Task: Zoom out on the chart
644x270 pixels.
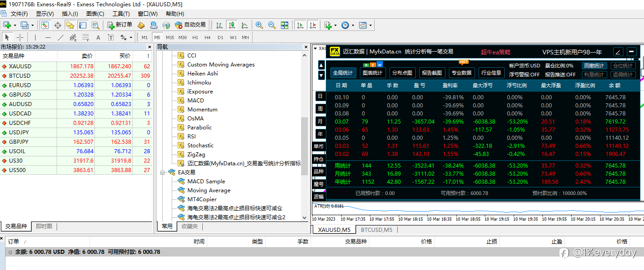Action: (272, 25)
